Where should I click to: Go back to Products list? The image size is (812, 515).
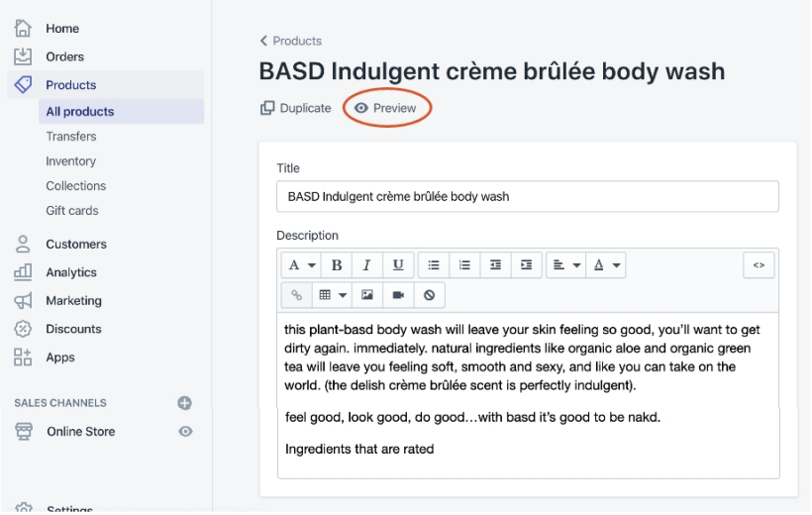coord(291,41)
